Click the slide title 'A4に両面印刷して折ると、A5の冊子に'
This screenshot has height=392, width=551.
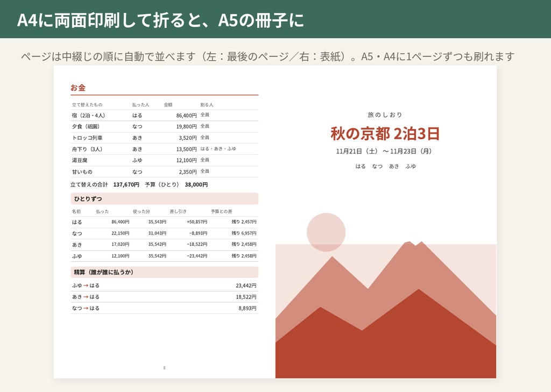tap(160, 20)
